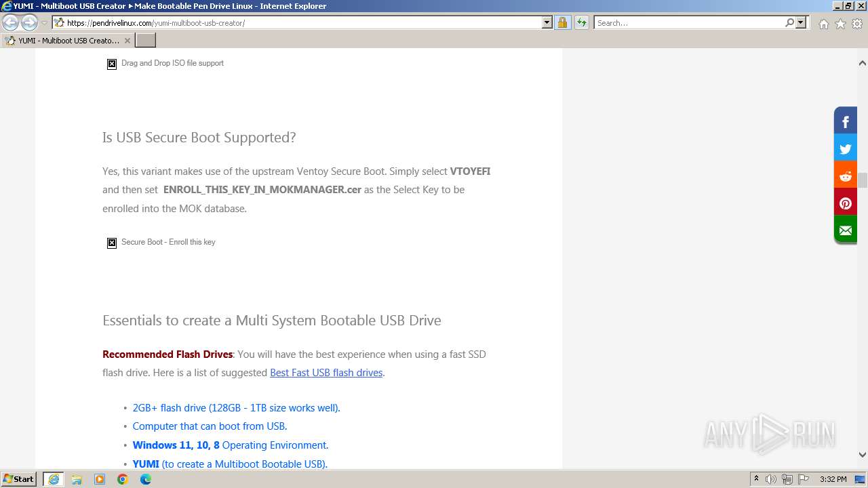Click the Is USB Secure Boot Supported? heading
The height and width of the screenshot is (488, 868).
click(x=199, y=138)
